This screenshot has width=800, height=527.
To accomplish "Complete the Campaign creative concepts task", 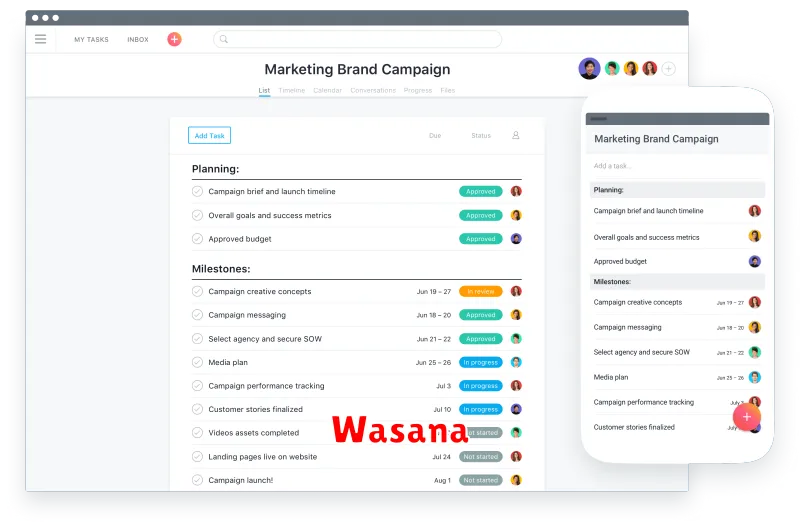I will 197,291.
